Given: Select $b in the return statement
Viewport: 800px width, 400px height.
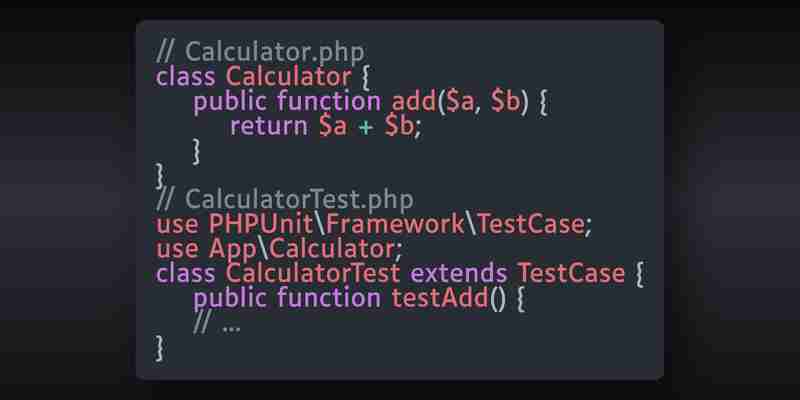Looking at the screenshot, I should [x=399, y=126].
